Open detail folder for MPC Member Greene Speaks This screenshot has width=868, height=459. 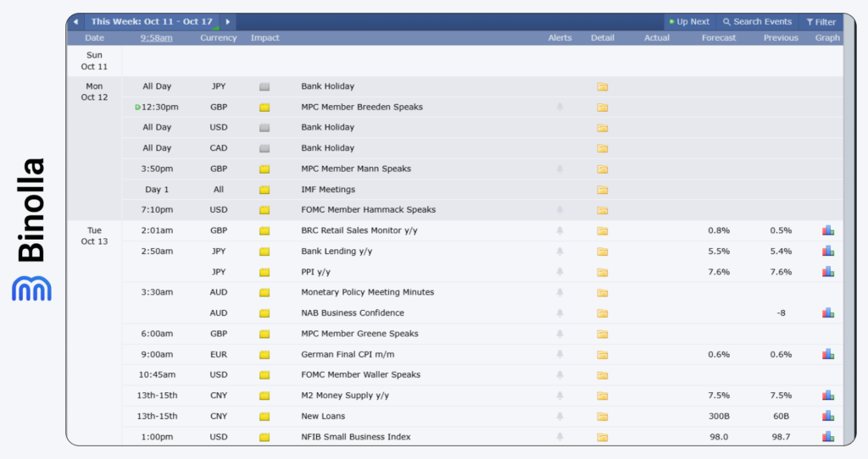(x=603, y=334)
